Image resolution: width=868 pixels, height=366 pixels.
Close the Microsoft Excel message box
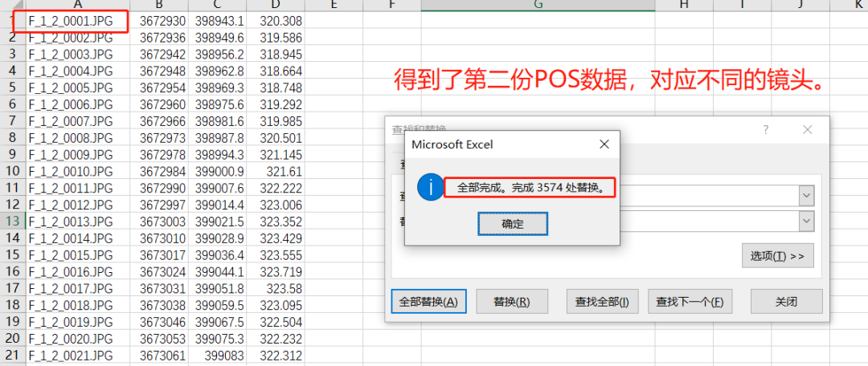[604, 144]
